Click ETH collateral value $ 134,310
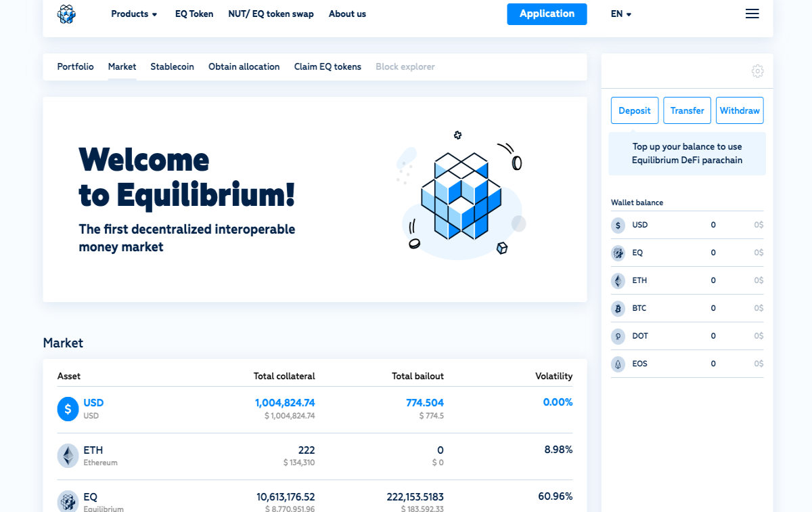Screen dimensions: 812x512 (x=299, y=463)
